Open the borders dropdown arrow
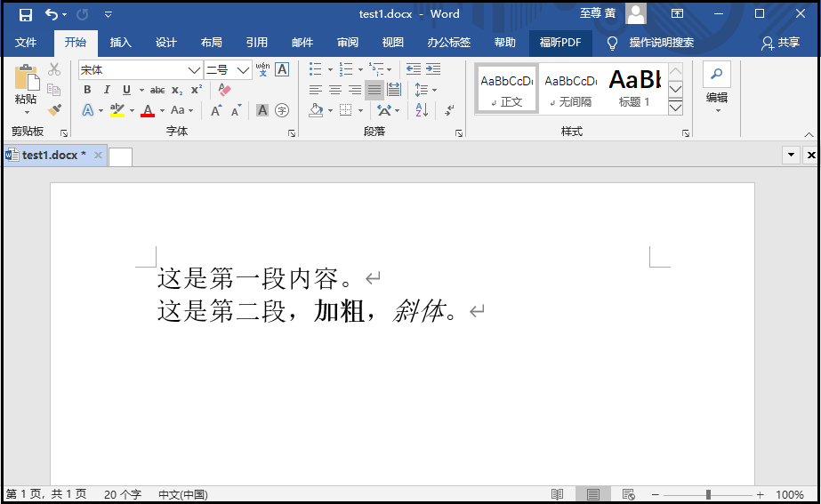The image size is (821, 504). click(360, 110)
